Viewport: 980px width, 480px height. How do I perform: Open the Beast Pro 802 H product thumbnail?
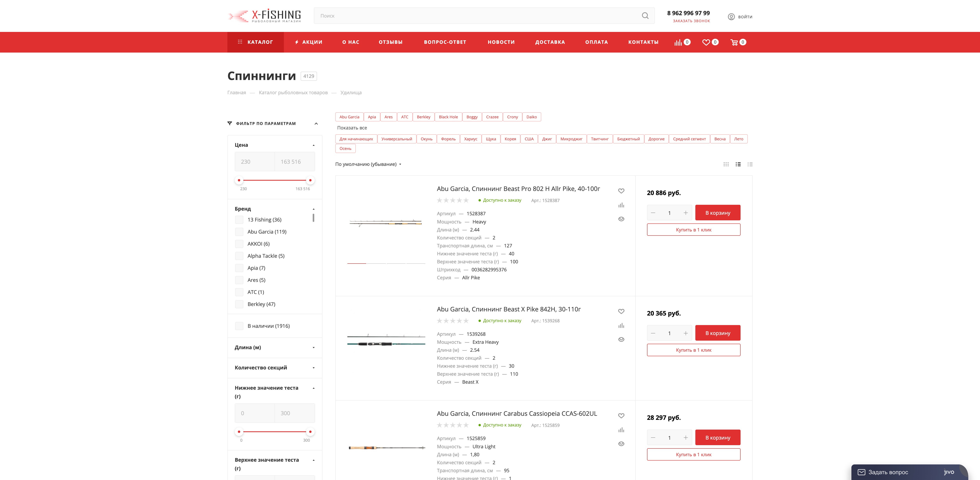click(386, 223)
